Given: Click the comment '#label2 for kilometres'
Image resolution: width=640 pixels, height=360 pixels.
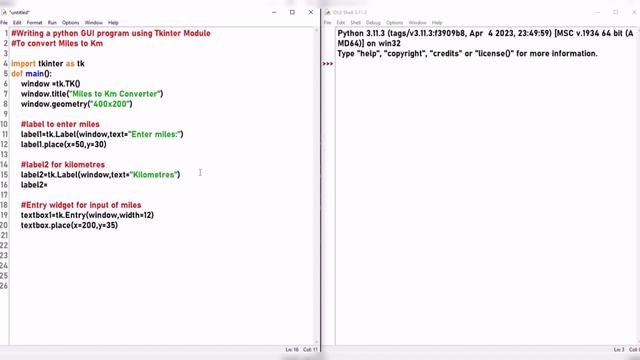Looking at the screenshot, I should (x=63, y=165).
